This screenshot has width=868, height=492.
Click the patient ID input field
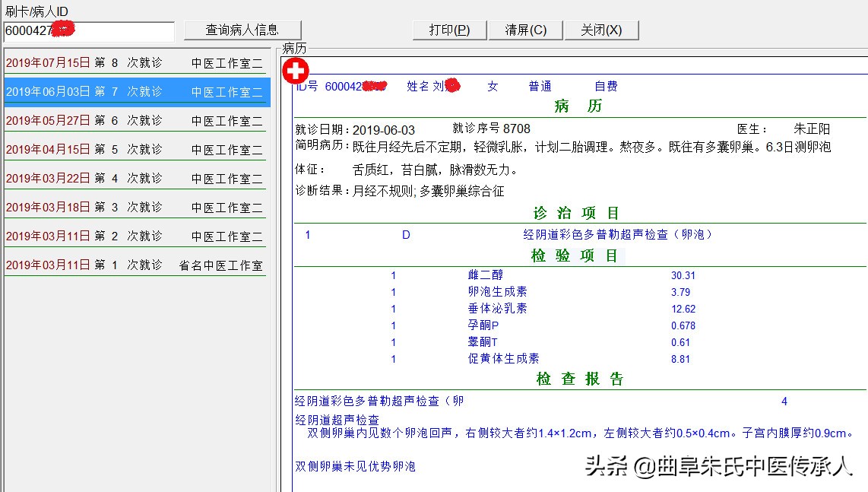(87, 32)
